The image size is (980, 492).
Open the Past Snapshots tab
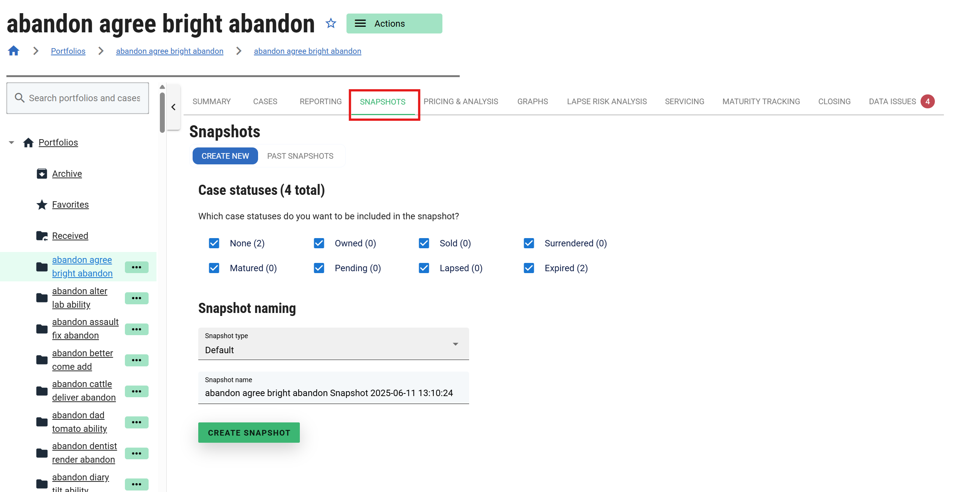300,156
